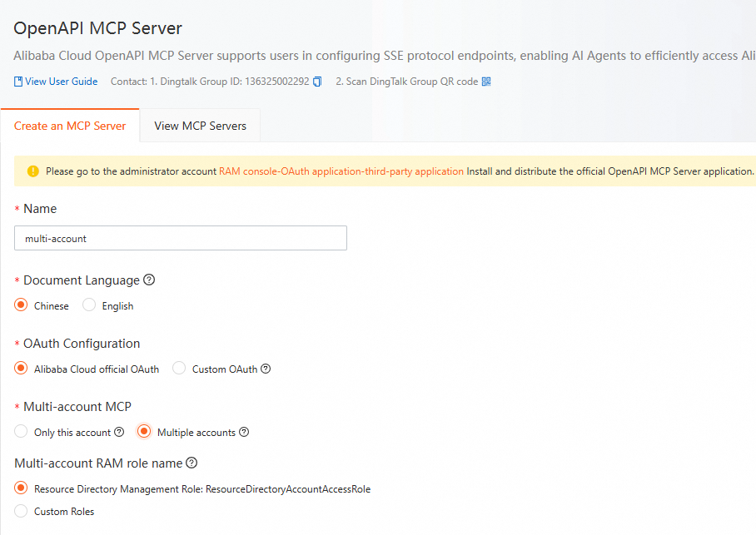Click the OAuth Configuration label
756x535 pixels.
[x=82, y=343]
